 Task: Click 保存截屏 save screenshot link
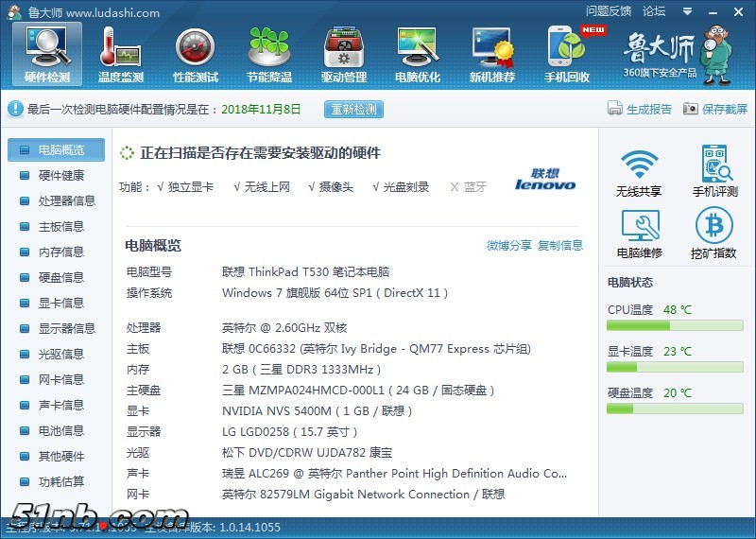pyautogui.click(x=715, y=109)
